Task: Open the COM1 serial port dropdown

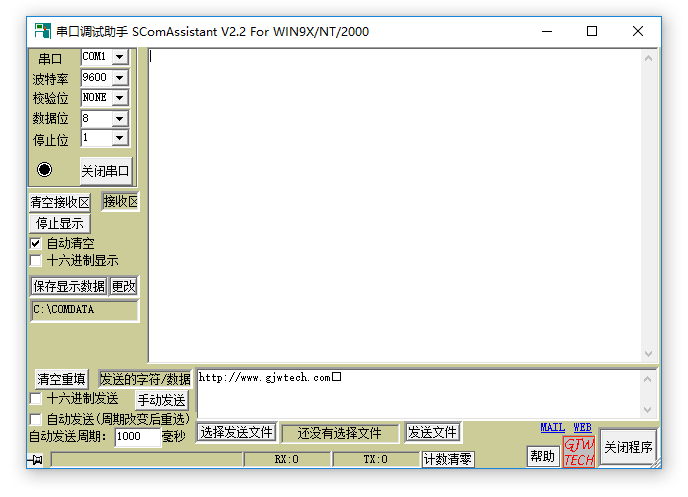Action: click(120, 57)
